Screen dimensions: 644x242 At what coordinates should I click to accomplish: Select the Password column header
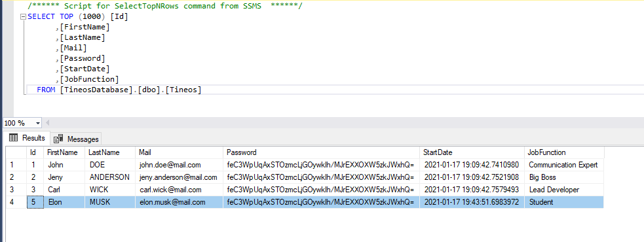click(x=322, y=152)
